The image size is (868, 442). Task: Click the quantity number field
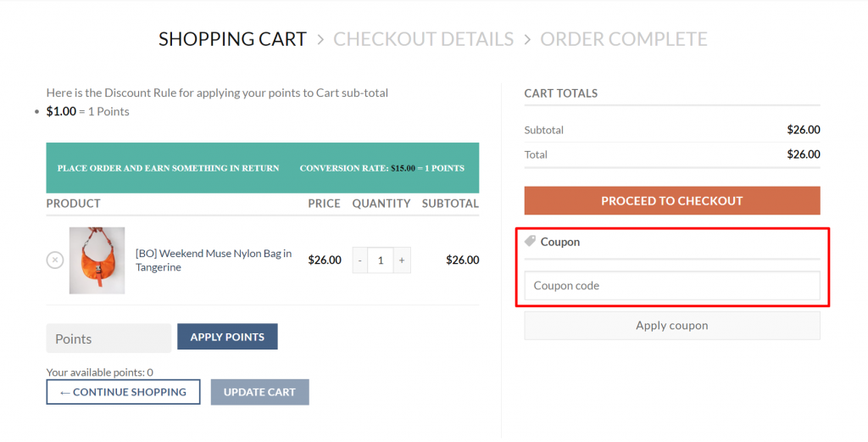click(381, 260)
